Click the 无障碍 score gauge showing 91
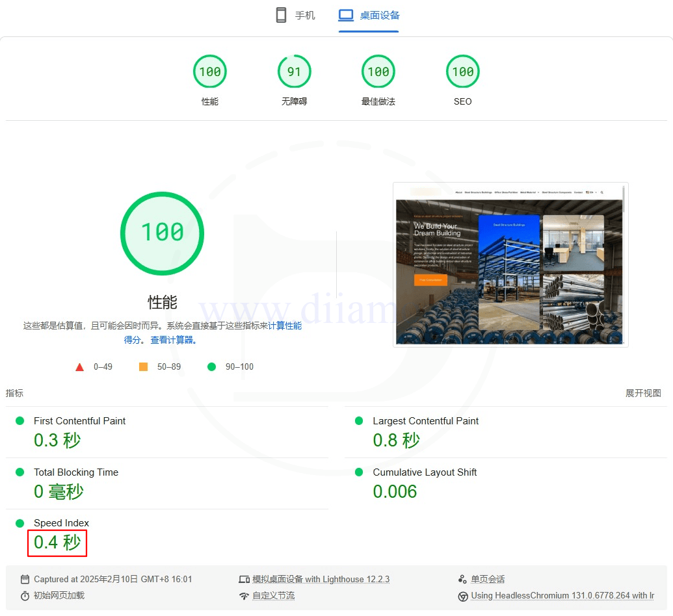 (x=294, y=71)
